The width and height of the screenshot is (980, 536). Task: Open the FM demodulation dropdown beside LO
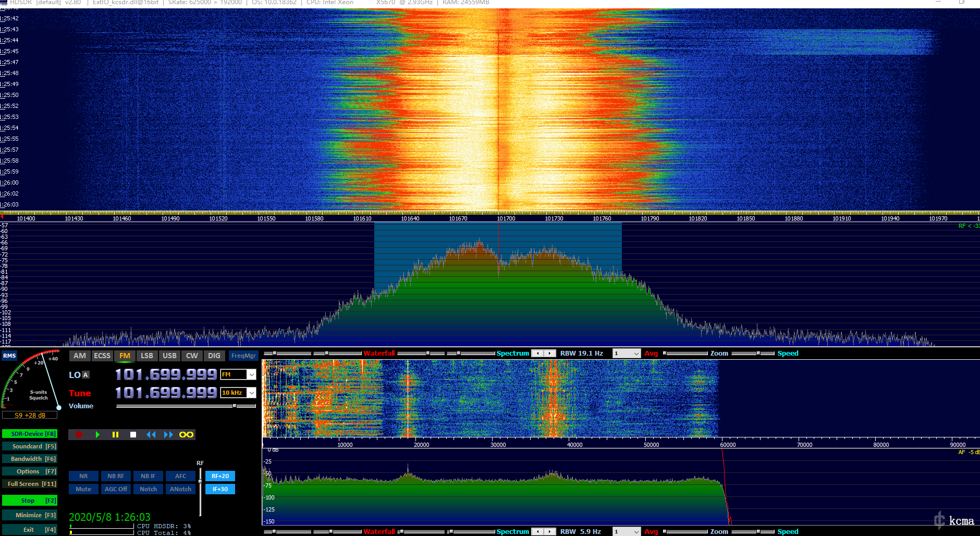[238, 374]
